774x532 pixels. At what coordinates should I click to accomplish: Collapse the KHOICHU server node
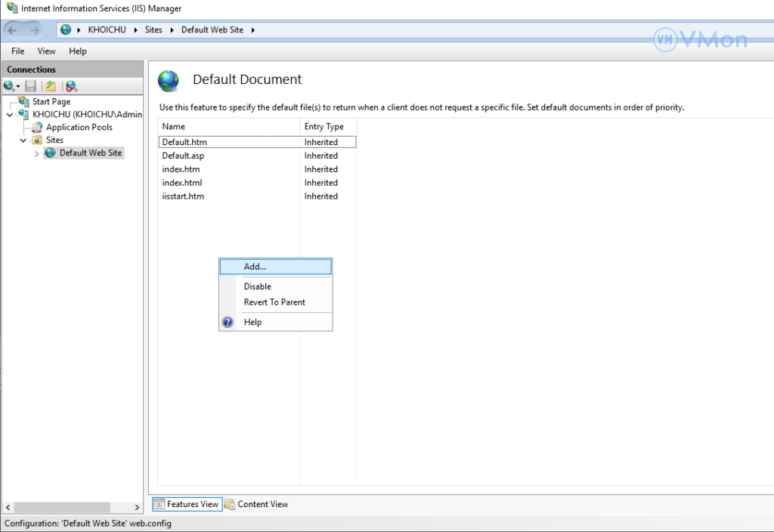[x=9, y=115]
